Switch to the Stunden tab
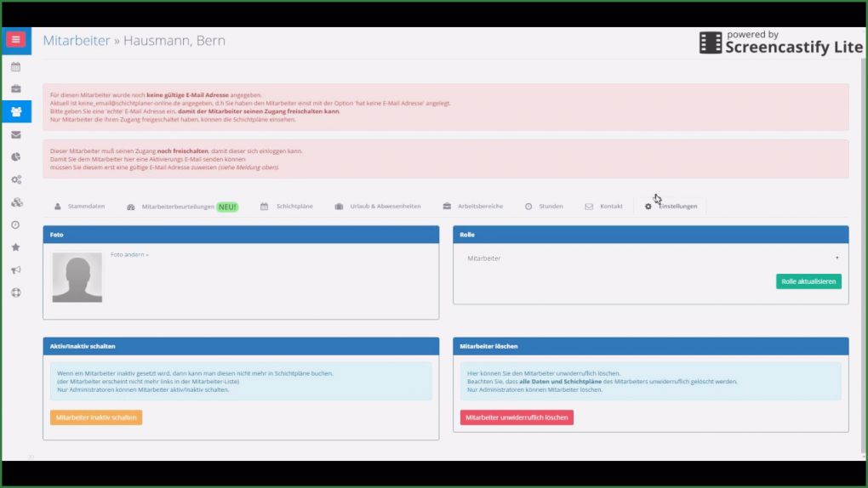Viewport: 868px width, 488px height. tap(544, 207)
